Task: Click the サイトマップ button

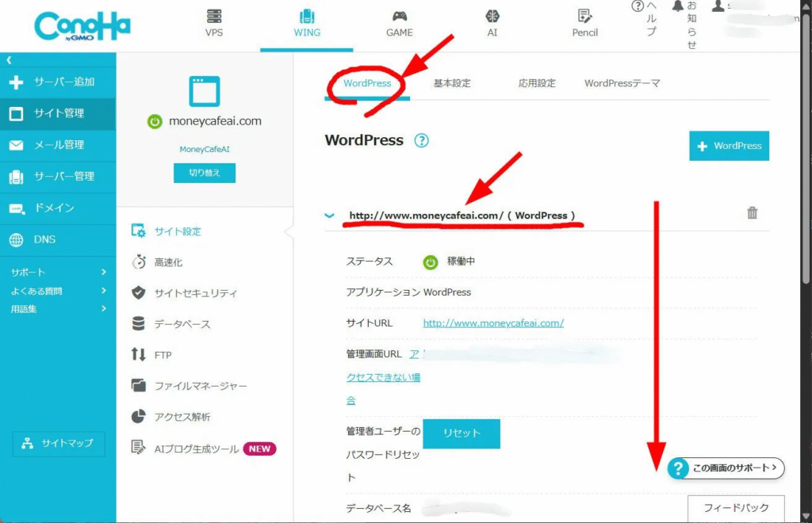Action: tap(59, 443)
